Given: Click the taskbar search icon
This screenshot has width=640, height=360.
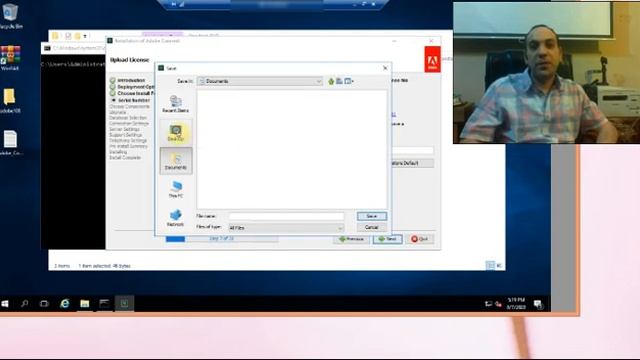Looking at the screenshot, I should (24, 304).
